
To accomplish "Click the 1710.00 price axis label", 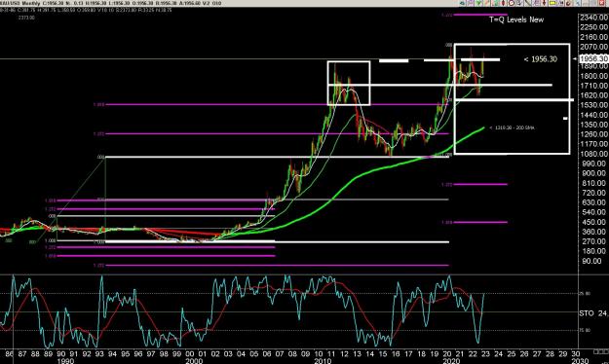I will [x=593, y=86].
